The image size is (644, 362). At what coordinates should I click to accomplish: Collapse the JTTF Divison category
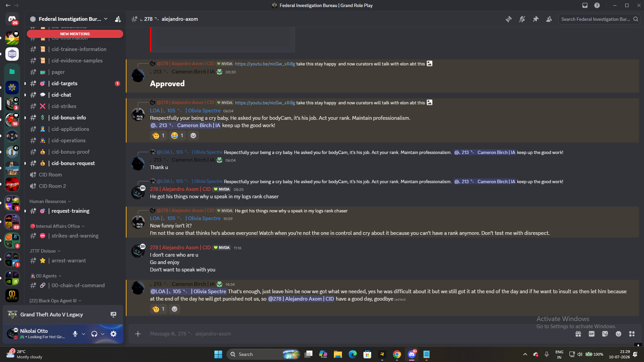click(x=45, y=251)
